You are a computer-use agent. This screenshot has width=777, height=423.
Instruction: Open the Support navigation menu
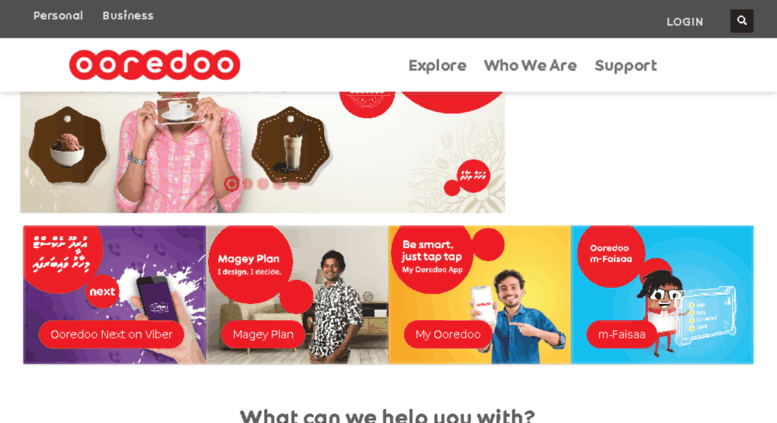pyautogui.click(x=625, y=65)
